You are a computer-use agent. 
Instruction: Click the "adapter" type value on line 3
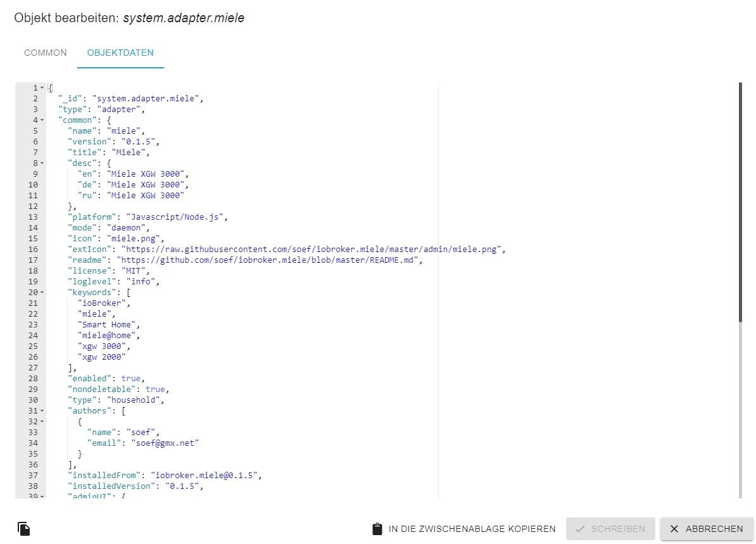[118, 110]
